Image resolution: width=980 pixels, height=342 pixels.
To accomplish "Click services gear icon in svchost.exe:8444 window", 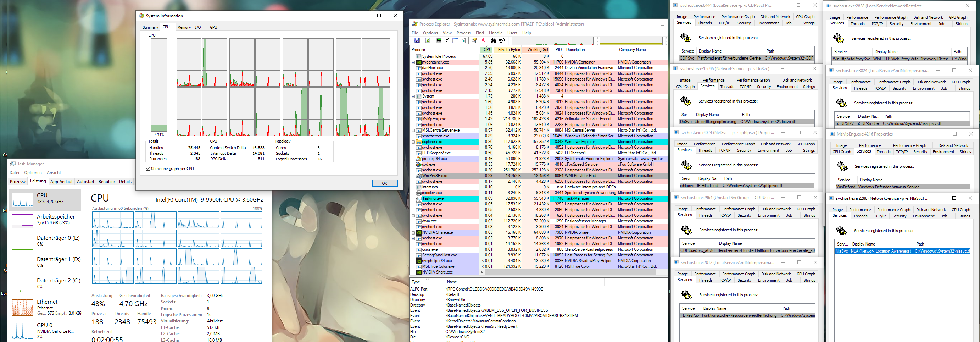I will tap(686, 37).
